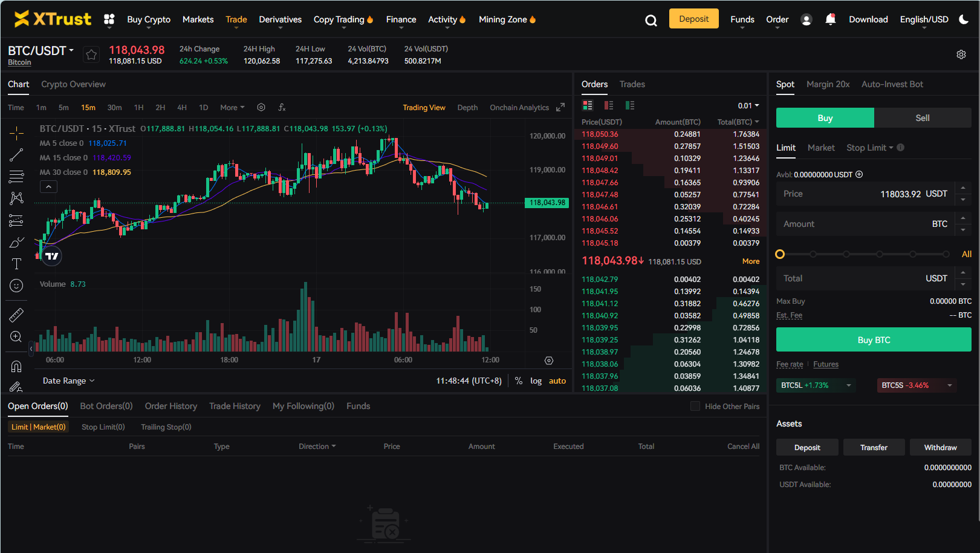Open the notification bell in the header

pyautogui.click(x=831, y=19)
